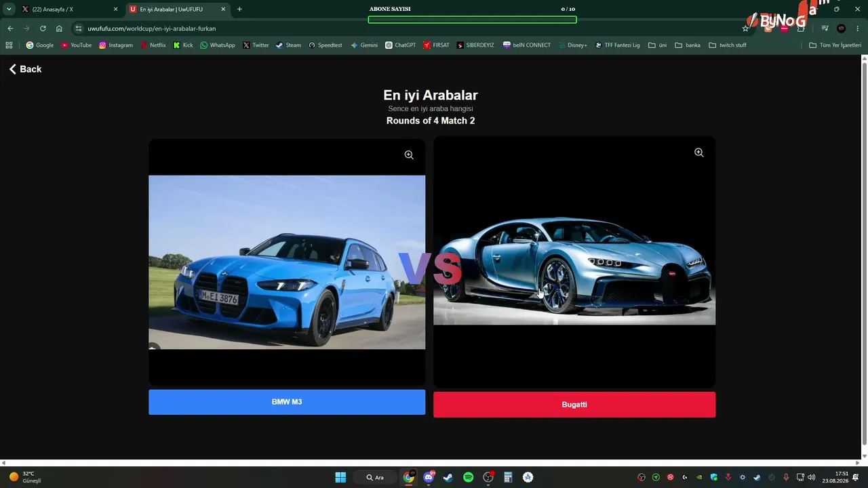Image resolution: width=868 pixels, height=488 pixels.
Task: Open the Twitter bookmark
Action: pyautogui.click(x=256, y=45)
